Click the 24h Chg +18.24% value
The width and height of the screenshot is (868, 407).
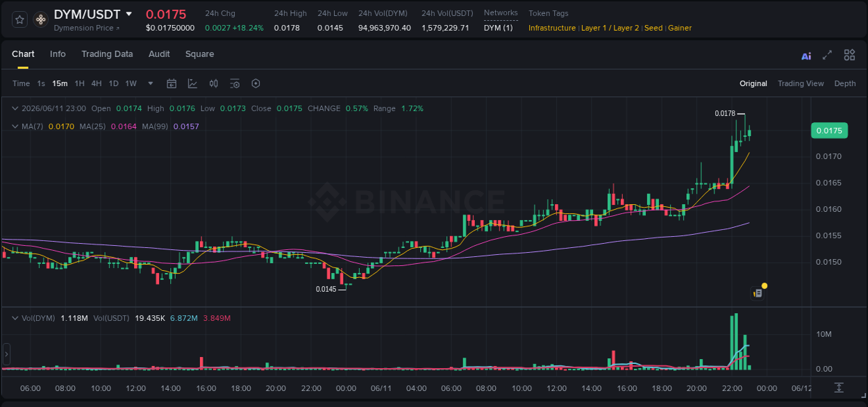[247, 28]
